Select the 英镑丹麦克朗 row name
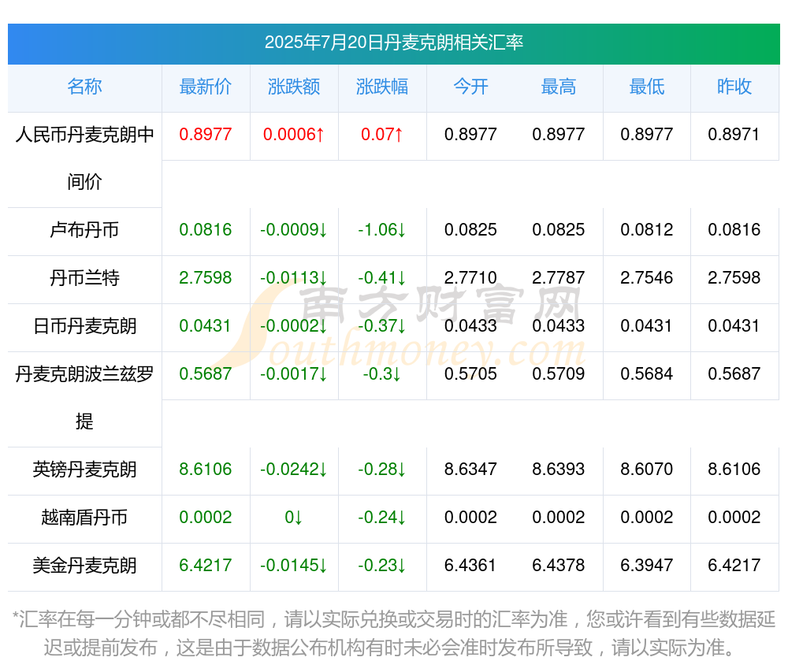Viewport: 788px width, 672px height. click(84, 470)
